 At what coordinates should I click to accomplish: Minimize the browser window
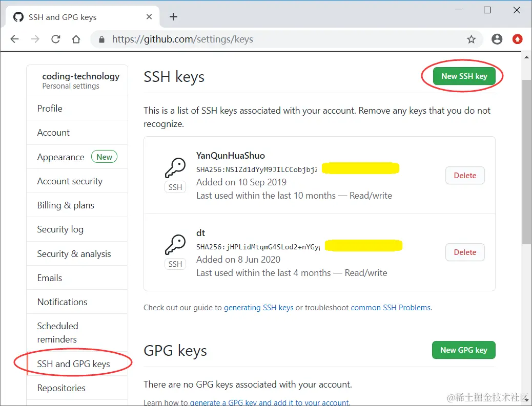click(458, 10)
